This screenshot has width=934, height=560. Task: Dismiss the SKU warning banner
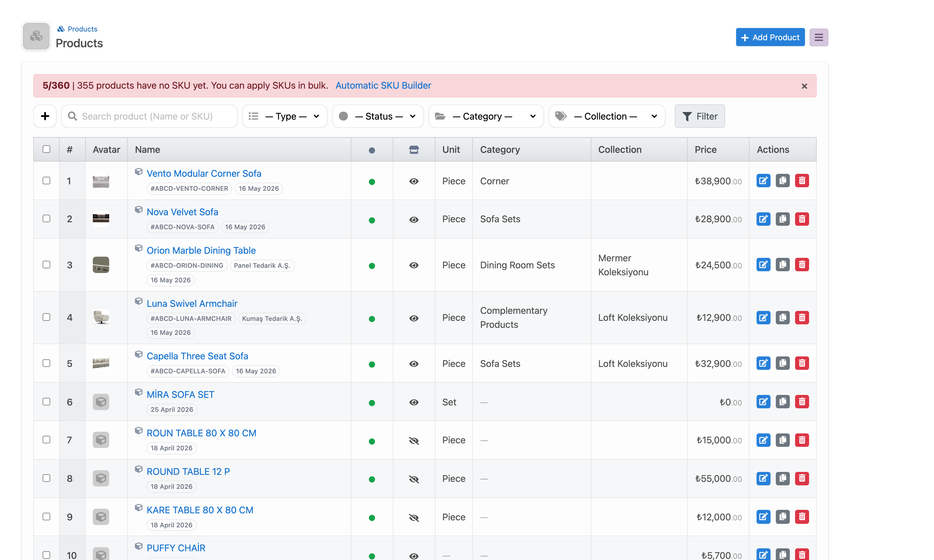click(x=804, y=86)
